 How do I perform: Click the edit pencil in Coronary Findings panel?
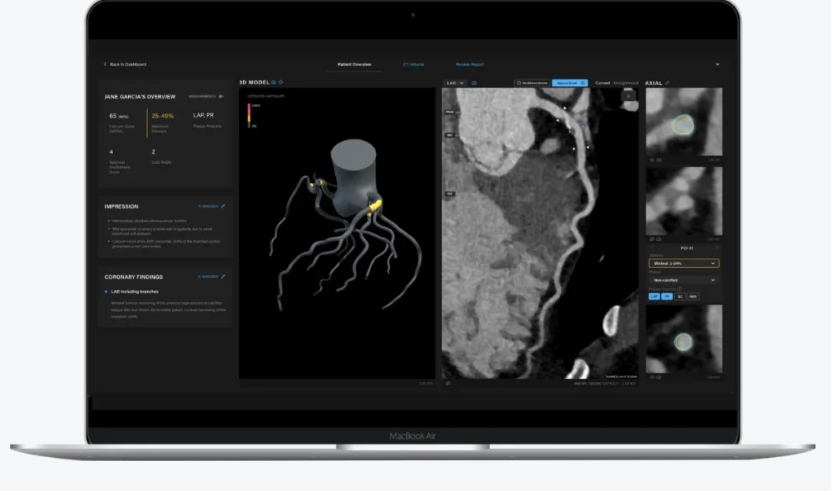tap(223, 276)
